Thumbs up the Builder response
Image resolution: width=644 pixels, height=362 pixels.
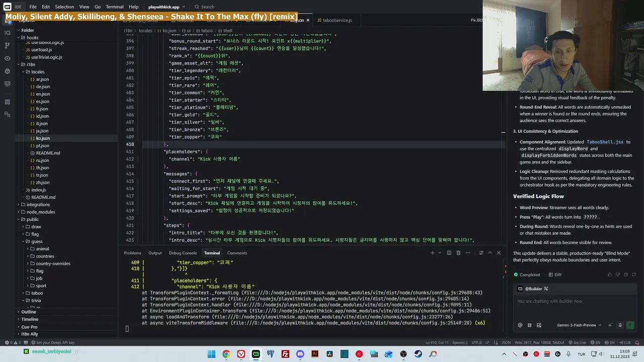coord(610,275)
